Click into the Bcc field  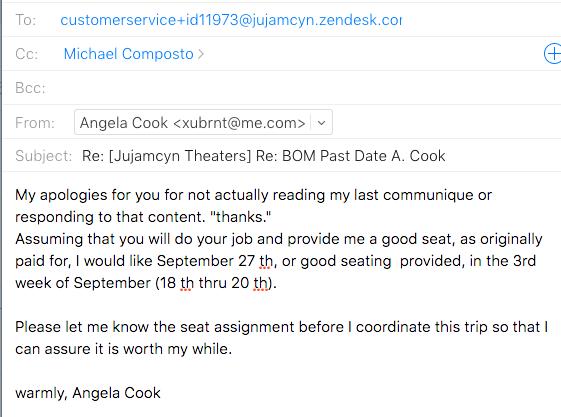click(301, 88)
